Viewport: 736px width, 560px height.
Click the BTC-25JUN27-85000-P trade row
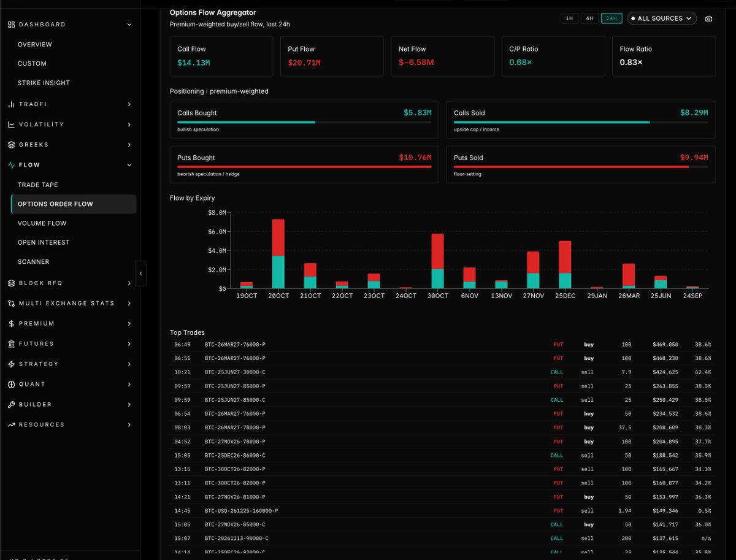(x=442, y=386)
